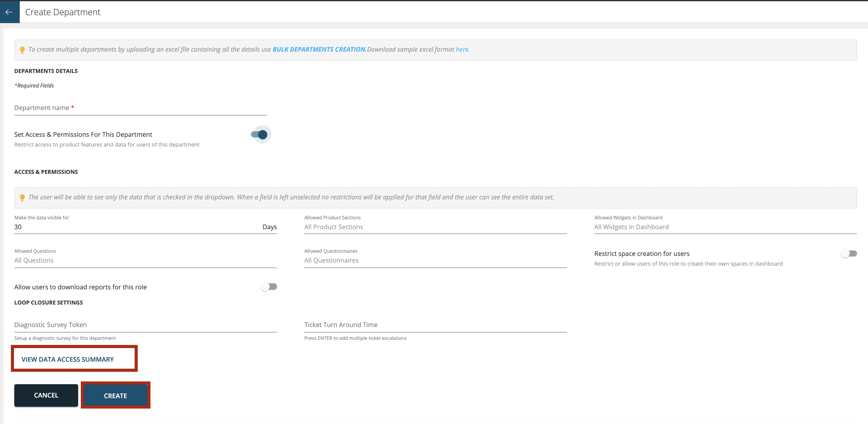This screenshot has height=424, width=868.
Task: Enable download reports for this role
Action: (x=269, y=287)
